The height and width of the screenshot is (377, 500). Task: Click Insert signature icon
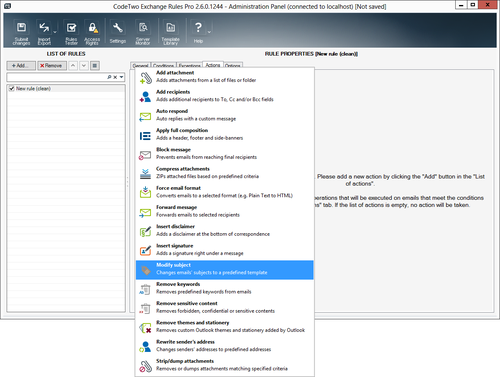click(145, 250)
